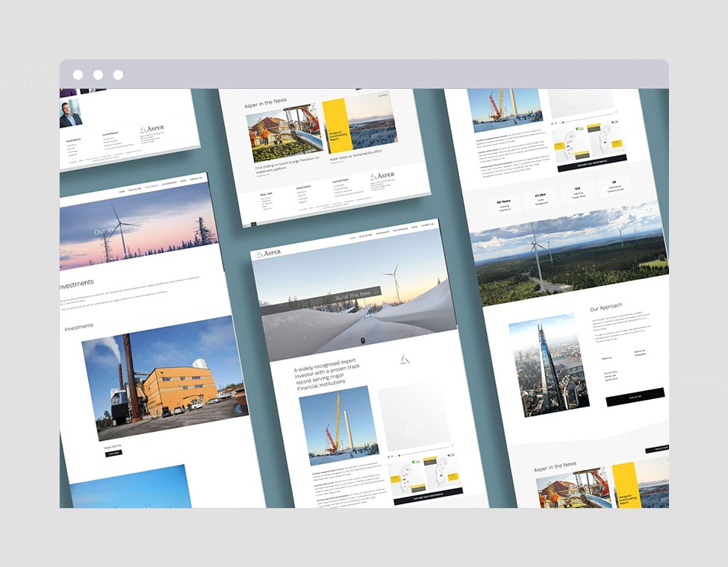This screenshot has width=728, height=567.
Task: Open the skyscraper aerial photo
Action: click(550, 366)
